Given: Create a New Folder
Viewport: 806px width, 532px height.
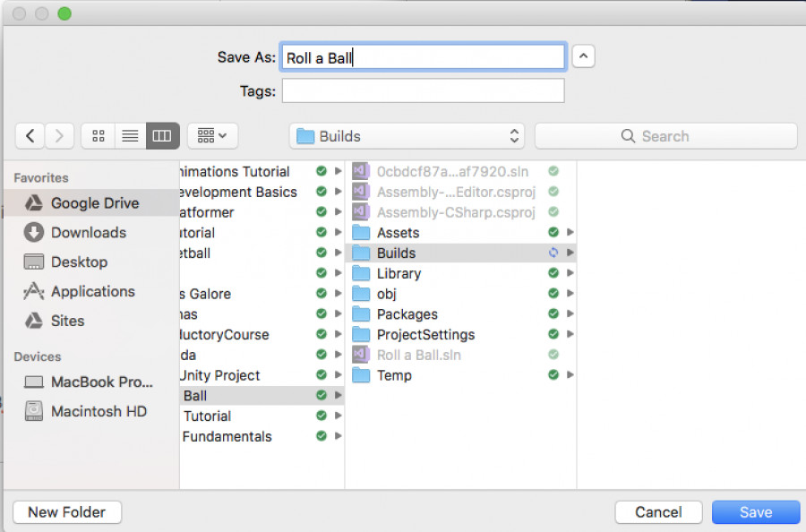Looking at the screenshot, I should pos(67,512).
